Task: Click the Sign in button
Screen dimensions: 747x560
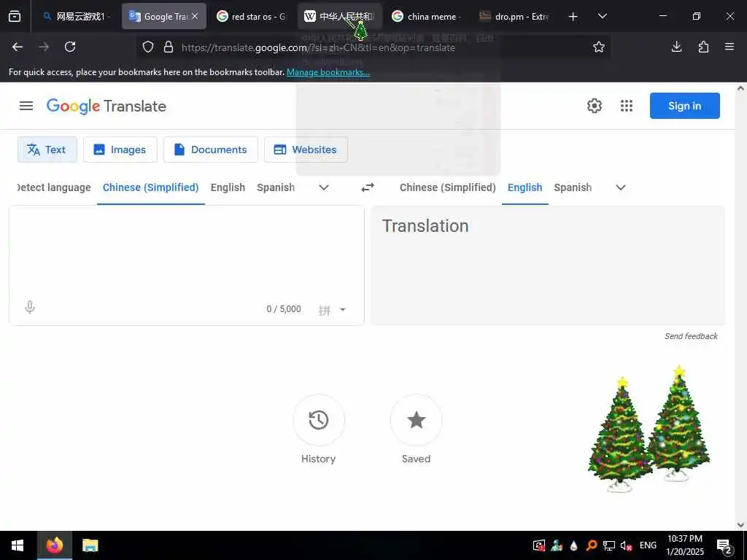Action: point(684,106)
